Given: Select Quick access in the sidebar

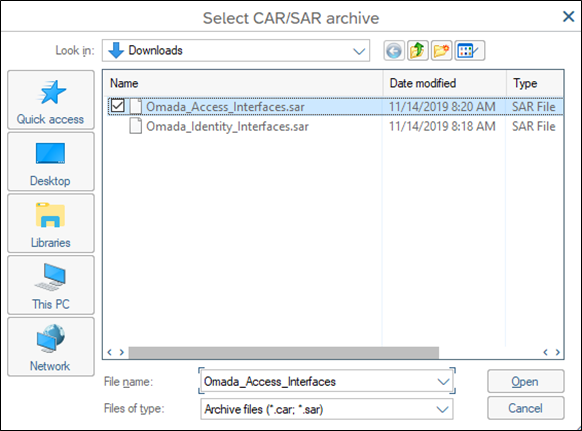Looking at the screenshot, I should coord(51,100).
